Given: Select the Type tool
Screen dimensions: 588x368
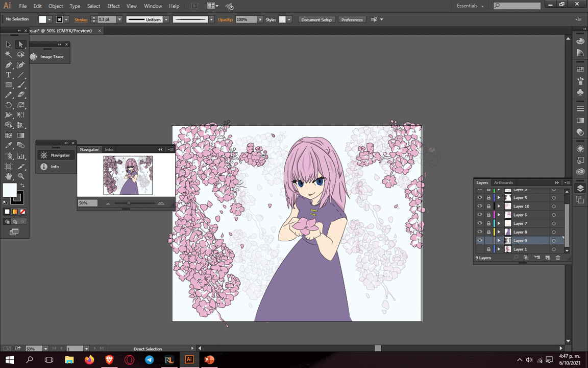Looking at the screenshot, I should pyautogui.click(x=8, y=75).
